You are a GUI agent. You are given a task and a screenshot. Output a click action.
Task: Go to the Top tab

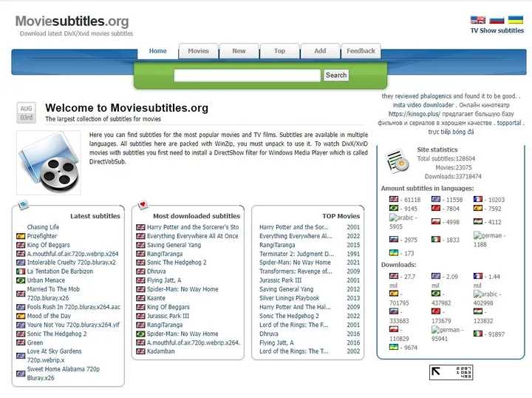279,51
